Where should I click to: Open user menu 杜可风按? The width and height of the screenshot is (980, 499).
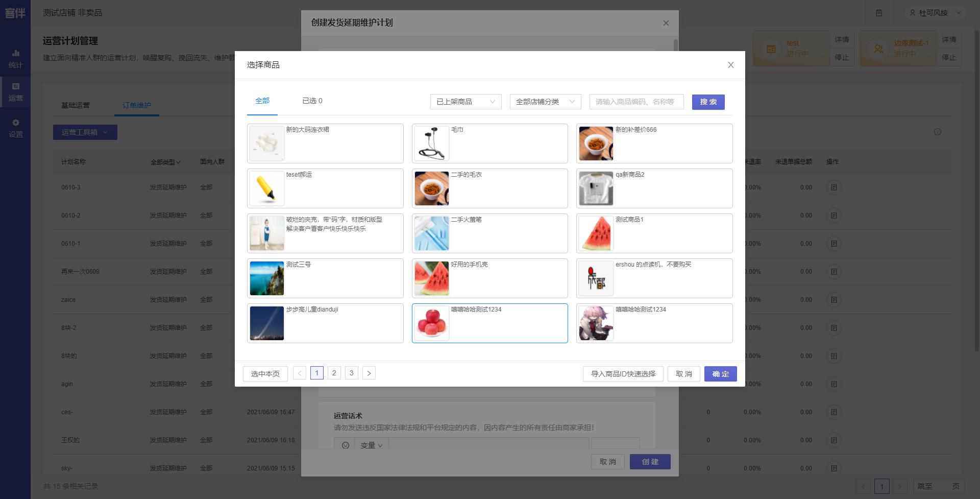(935, 13)
